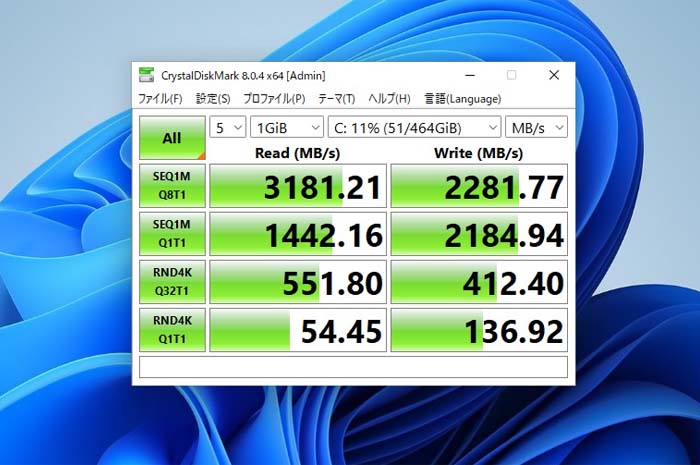Click the CrystalDiskMark 8.0.4 x64 title text

[243, 75]
